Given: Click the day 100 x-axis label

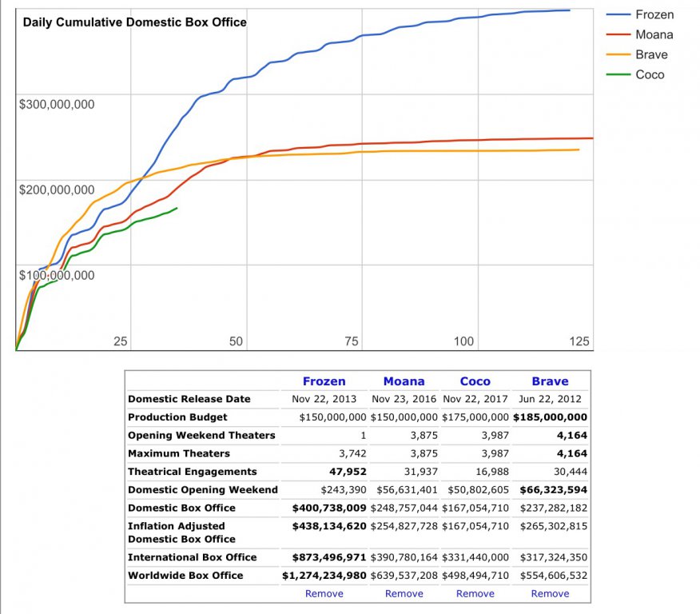Looking at the screenshot, I should (x=463, y=341).
